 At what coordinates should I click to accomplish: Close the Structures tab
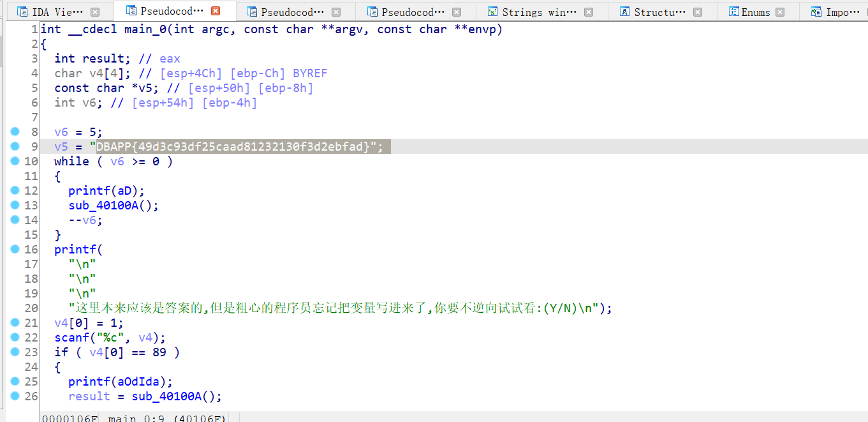(698, 12)
